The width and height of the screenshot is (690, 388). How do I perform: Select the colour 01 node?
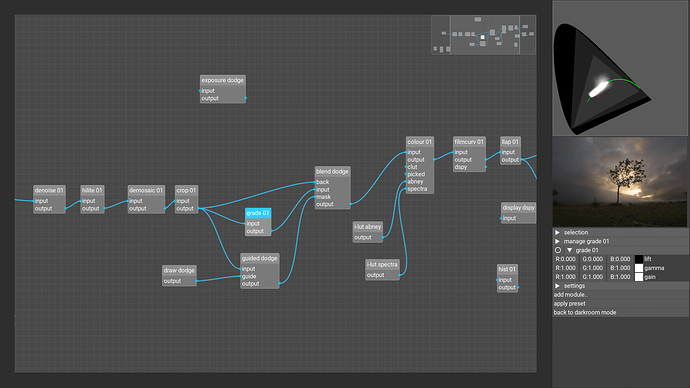[x=419, y=142]
